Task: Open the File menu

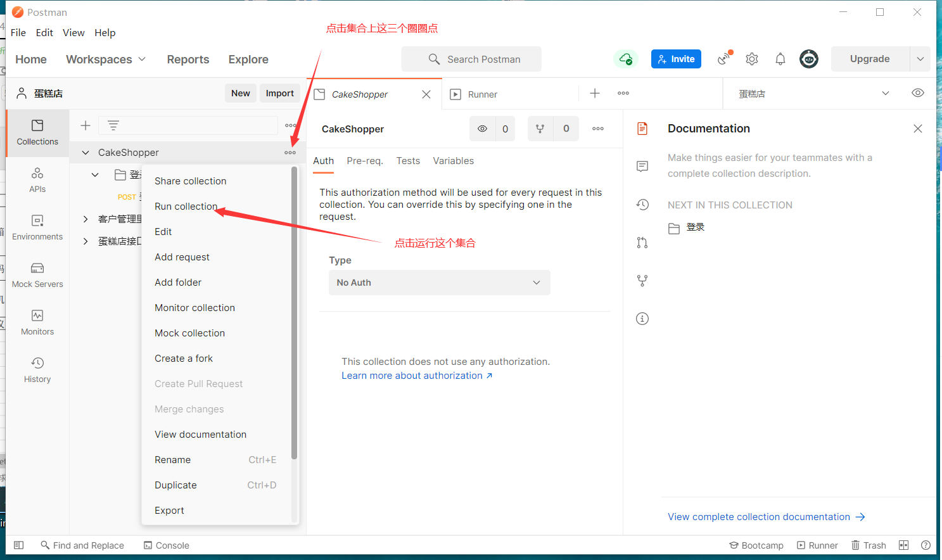Action: click(x=18, y=33)
